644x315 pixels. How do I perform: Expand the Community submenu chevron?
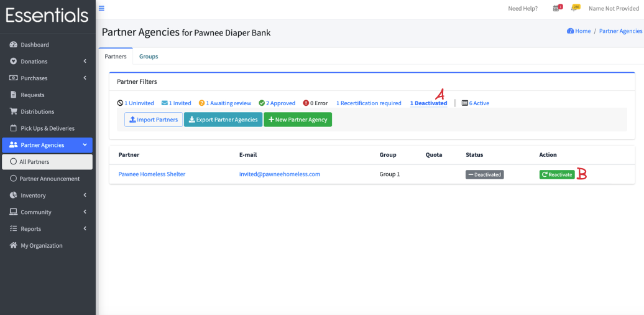pos(85,212)
